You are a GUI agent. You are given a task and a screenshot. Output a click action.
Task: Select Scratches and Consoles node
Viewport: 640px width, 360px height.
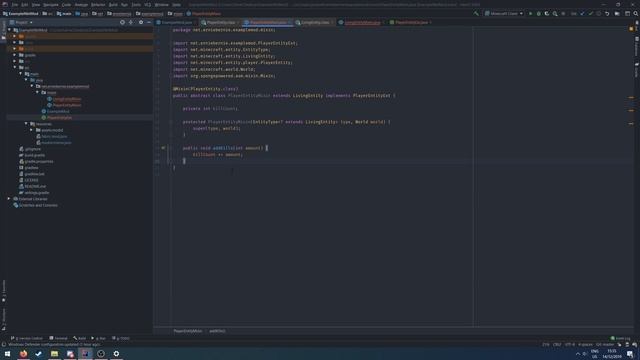[x=38, y=205]
